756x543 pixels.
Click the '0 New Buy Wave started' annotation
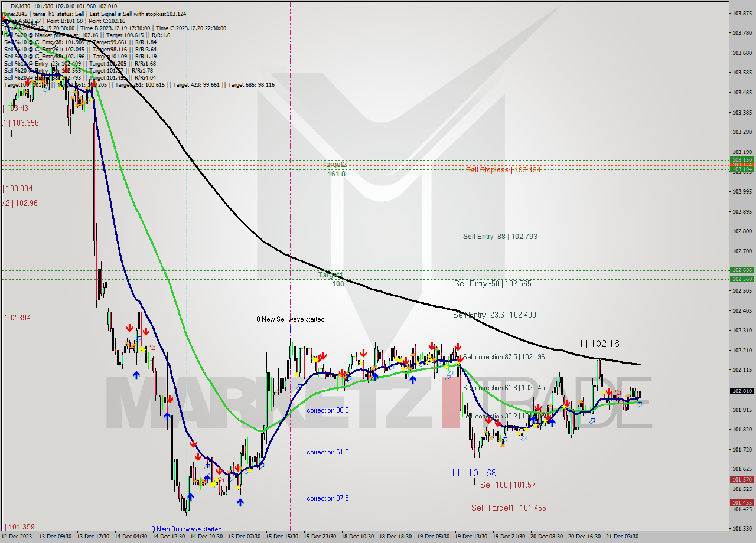(x=187, y=529)
